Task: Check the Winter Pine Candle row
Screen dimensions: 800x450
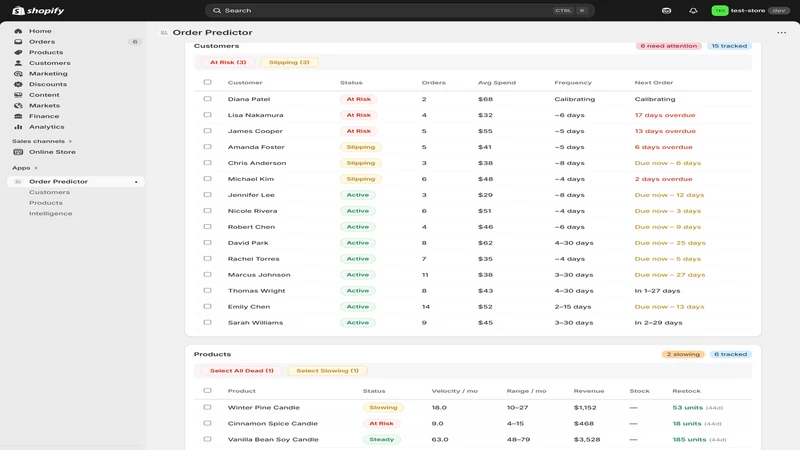Action: click(207, 407)
